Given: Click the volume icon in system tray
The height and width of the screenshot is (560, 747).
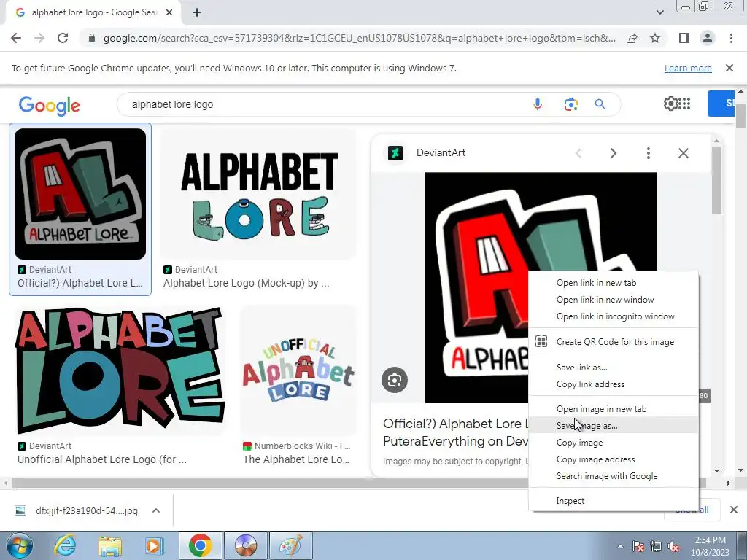Looking at the screenshot, I should [x=673, y=547].
